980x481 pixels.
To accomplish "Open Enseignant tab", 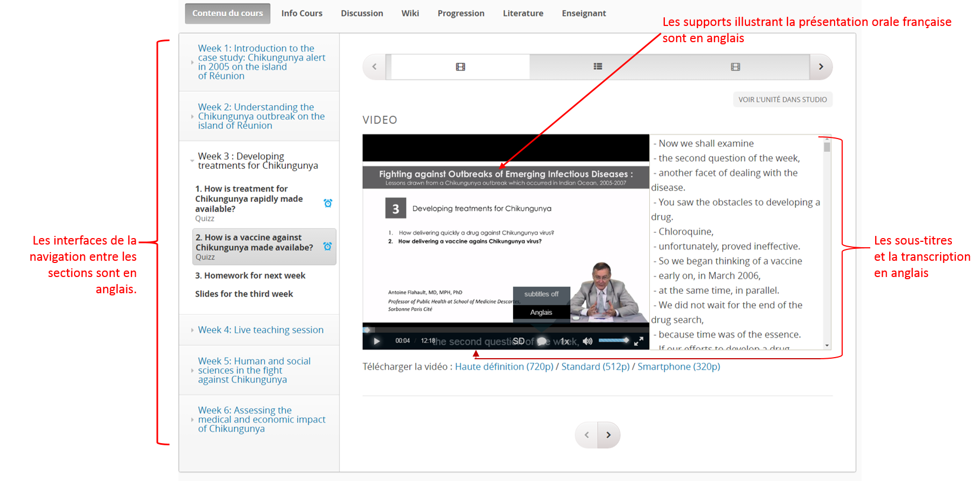I will coord(584,14).
